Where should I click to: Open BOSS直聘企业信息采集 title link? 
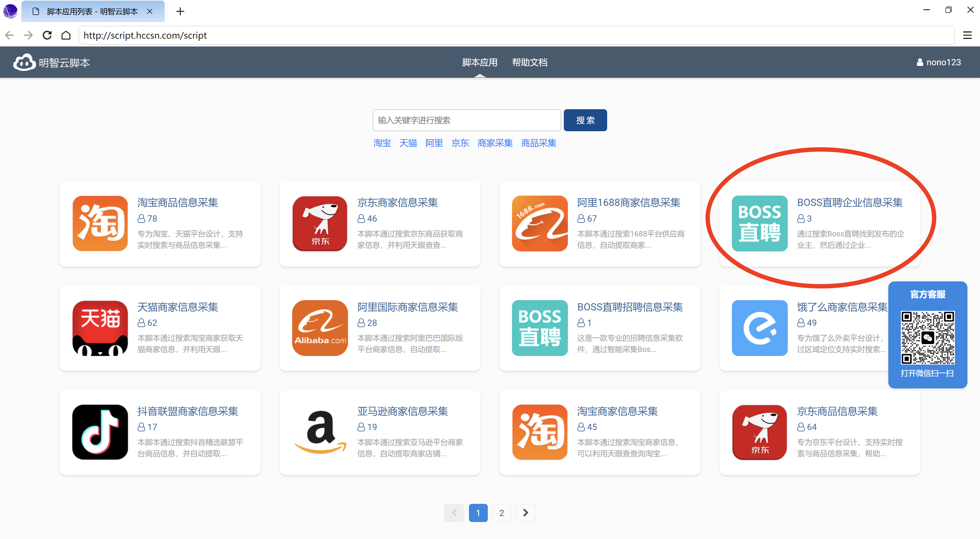(850, 202)
